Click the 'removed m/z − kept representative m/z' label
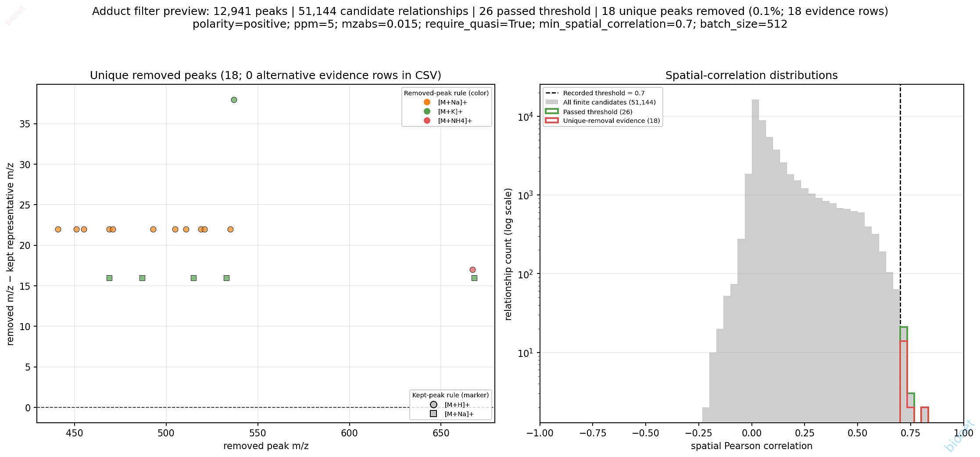980x457 pixels. [x=11, y=254]
